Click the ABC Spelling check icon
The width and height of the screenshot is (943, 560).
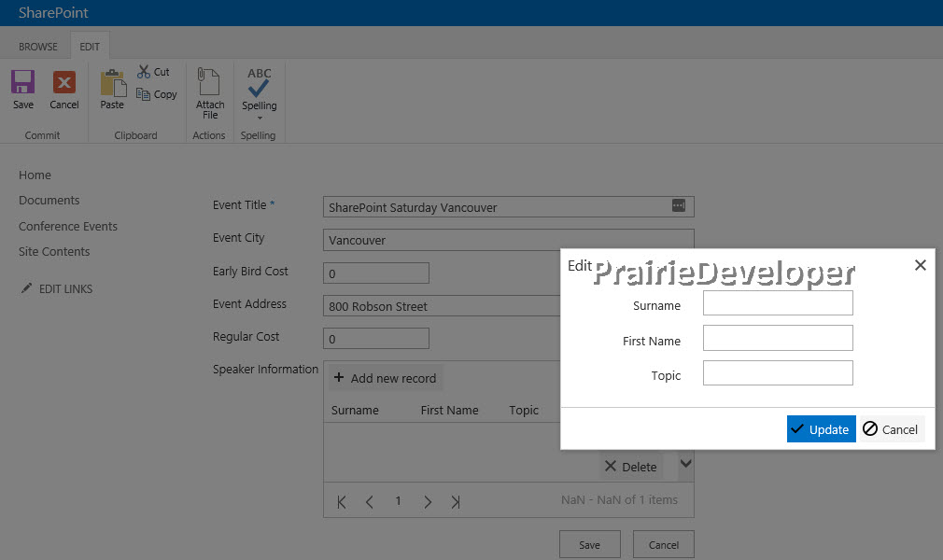tap(260, 82)
